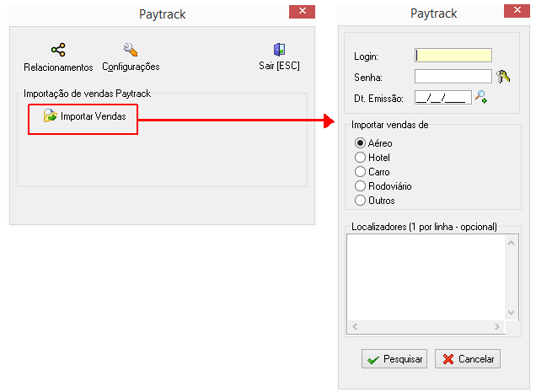This screenshot has width=536, height=392.
Task: Click the Pesquisar button label
Action: [x=403, y=359]
